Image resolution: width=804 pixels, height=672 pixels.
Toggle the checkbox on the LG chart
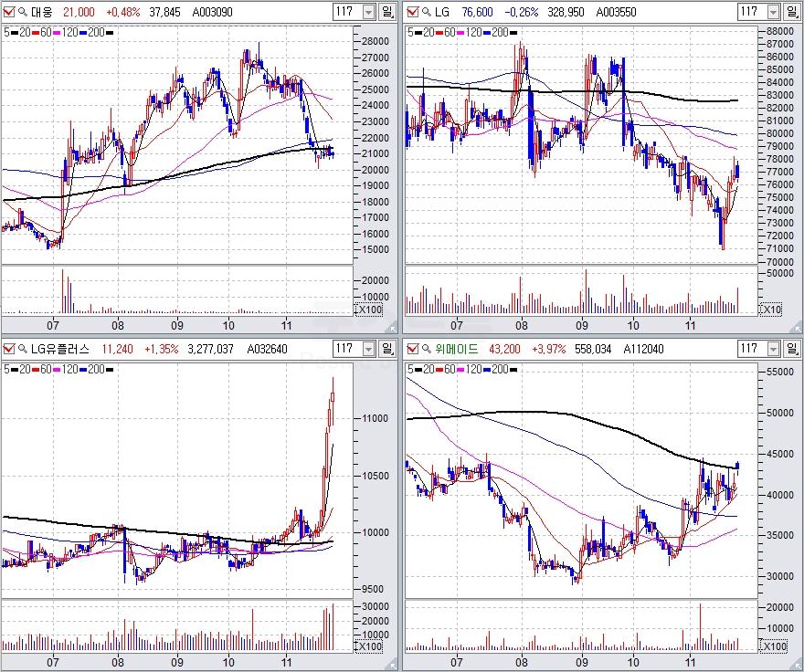click(412, 12)
